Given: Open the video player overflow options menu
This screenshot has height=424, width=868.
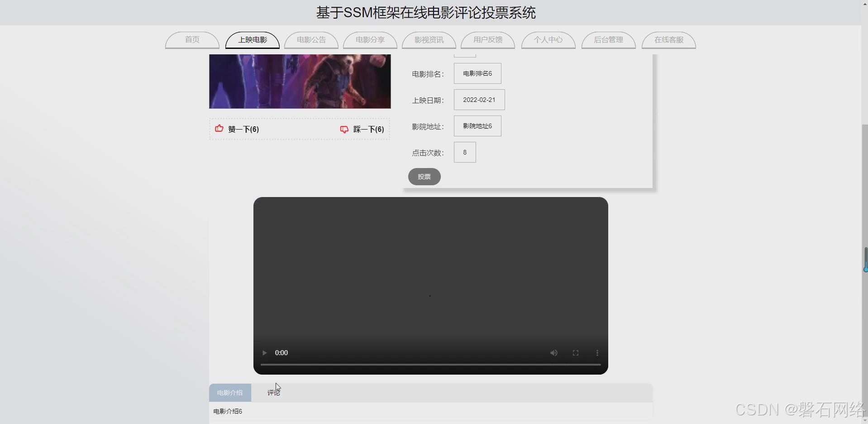Looking at the screenshot, I should pos(597,352).
